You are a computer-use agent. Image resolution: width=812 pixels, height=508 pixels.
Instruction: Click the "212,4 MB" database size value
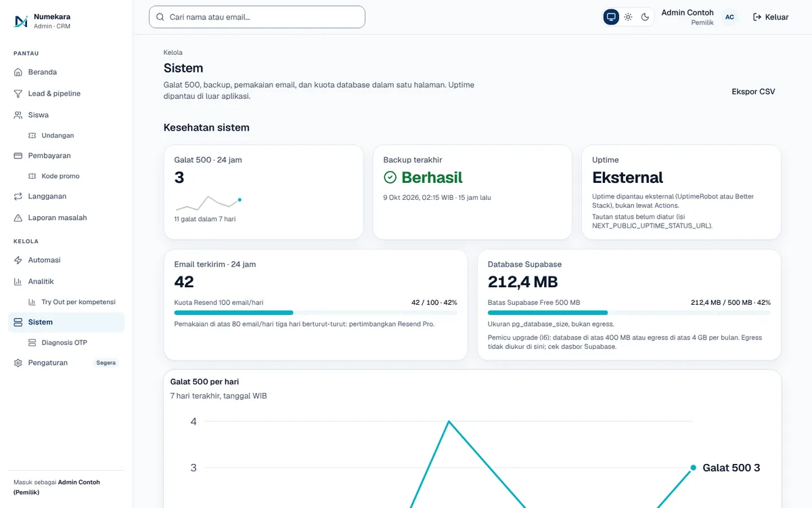tap(523, 282)
